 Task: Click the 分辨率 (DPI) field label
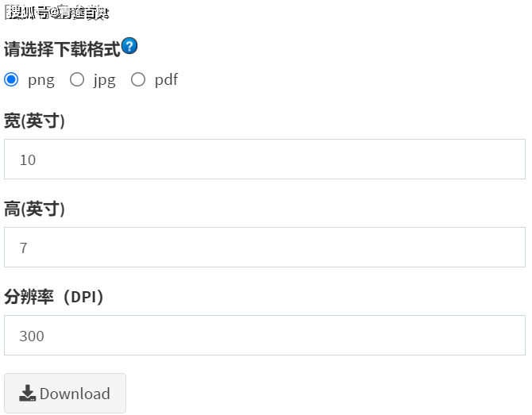[x=54, y=298]
